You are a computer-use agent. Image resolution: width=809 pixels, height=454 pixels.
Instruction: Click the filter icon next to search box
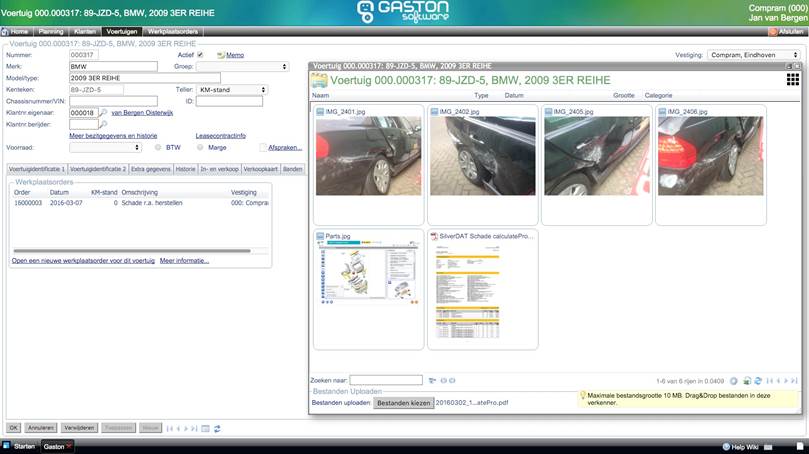[x=432, y=381]
